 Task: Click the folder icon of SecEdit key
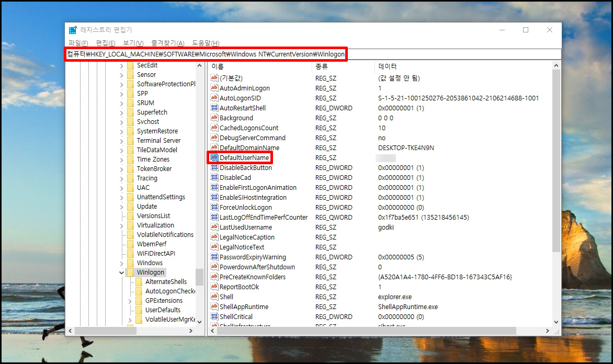click(x=131, y=65)
